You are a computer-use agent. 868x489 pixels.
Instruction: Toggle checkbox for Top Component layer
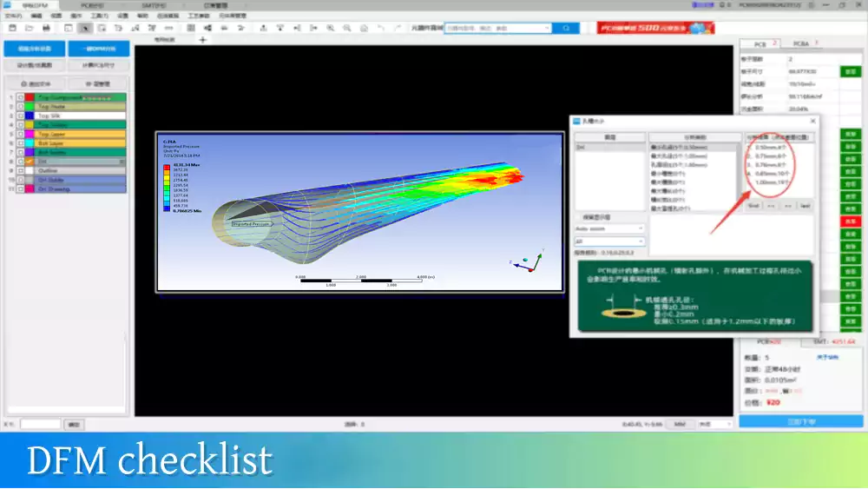click(x=21, y=97)
